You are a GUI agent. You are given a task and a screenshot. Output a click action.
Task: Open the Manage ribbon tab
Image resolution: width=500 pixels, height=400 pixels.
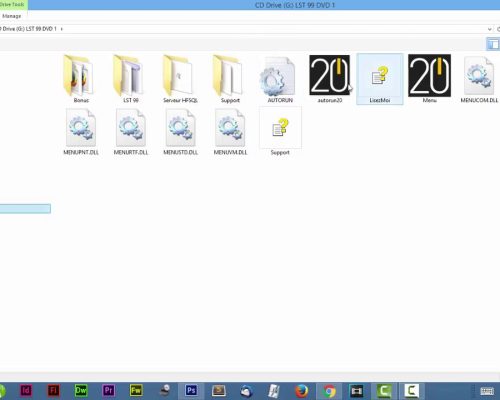coord(12,16)
